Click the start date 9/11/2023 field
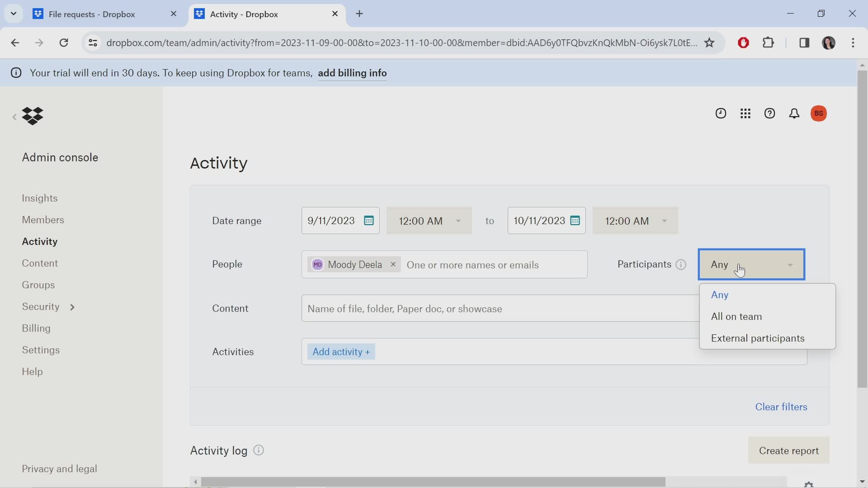This screenshot has height=488, width=868. (x=340, y=221)
